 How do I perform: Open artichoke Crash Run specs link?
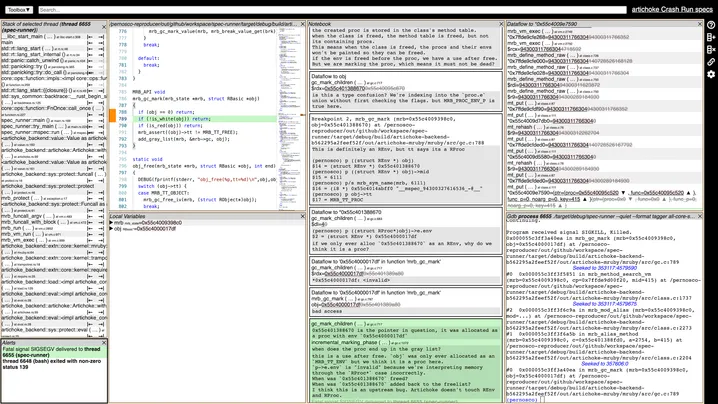click(672, 9)
